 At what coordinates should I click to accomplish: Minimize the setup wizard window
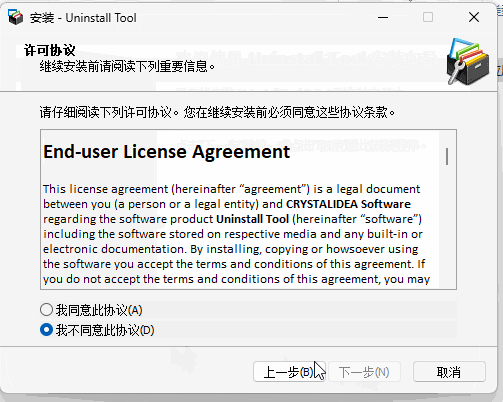point(383,17)
